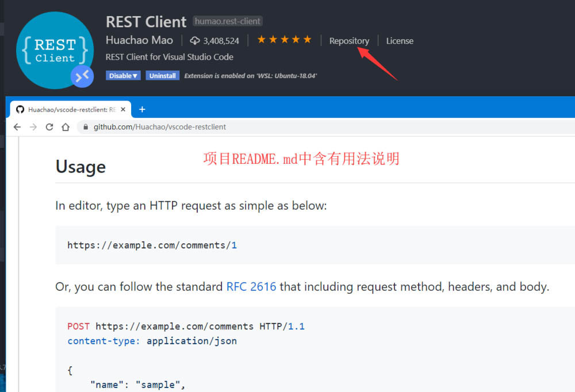Go back using the browser back arrow
575x392 pixels.
[17, 127]
